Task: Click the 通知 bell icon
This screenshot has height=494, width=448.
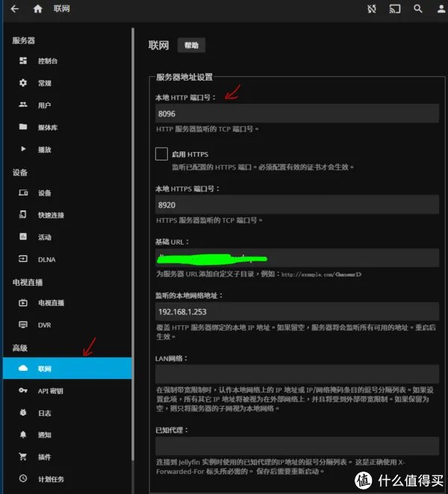Action: pos(23,434)
